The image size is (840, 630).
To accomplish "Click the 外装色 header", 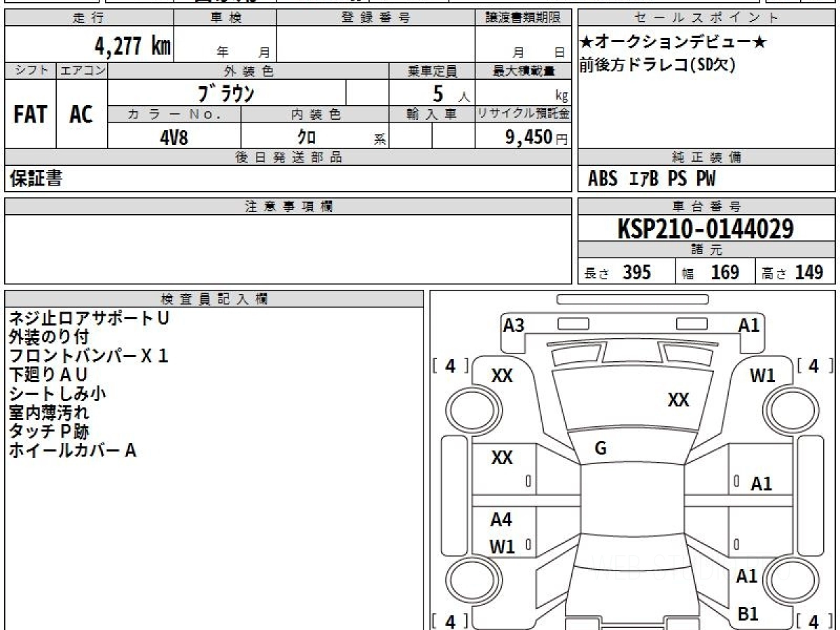I will (x=248, y=71).
